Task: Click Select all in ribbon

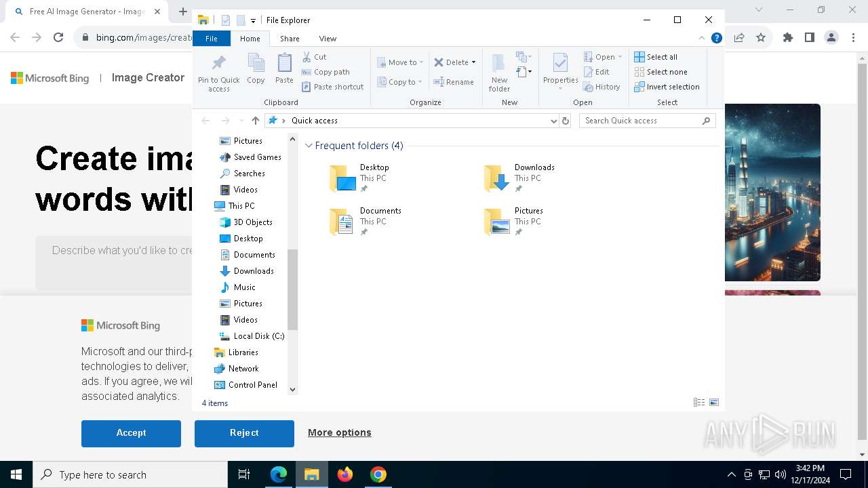Action: point(656,57)
